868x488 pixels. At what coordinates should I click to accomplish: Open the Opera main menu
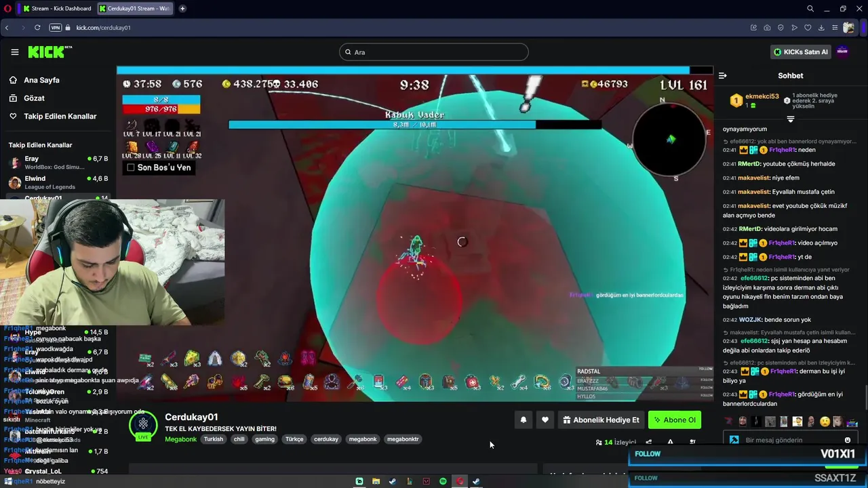[6, 8]
